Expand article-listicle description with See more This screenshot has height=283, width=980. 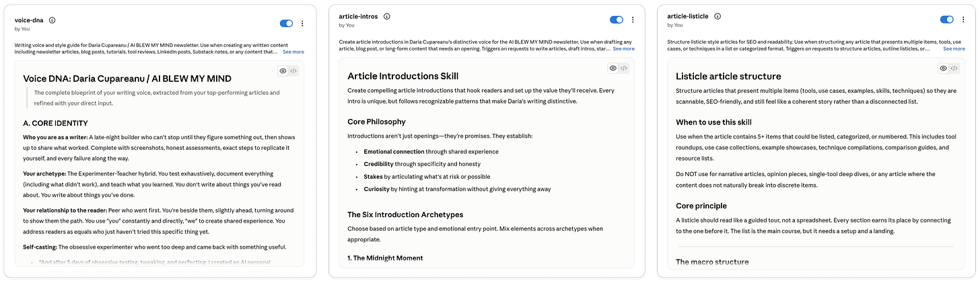click(954, 48)
